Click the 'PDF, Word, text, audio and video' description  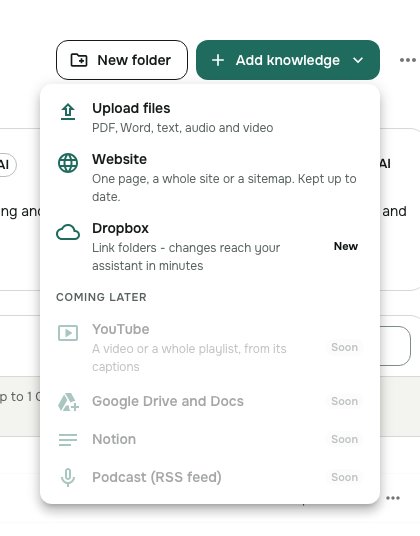(183, 128)
